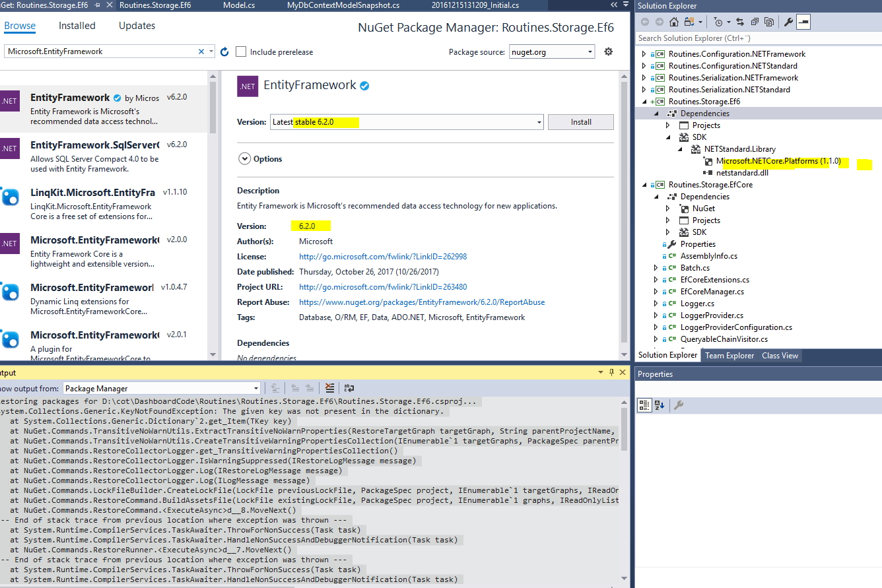
Task: Go to Next Message in Output
Action: [309, 388]
